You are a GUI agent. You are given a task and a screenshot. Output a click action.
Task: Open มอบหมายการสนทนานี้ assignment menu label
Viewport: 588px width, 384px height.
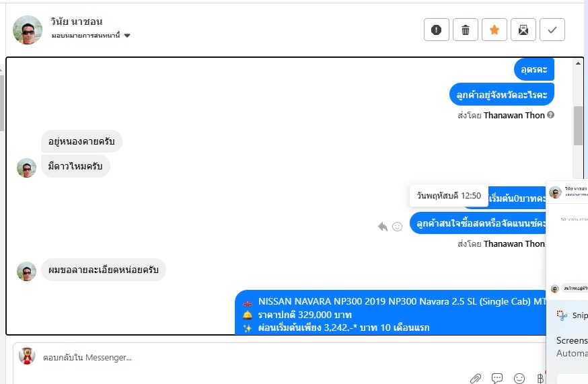(x=86, y=36)
